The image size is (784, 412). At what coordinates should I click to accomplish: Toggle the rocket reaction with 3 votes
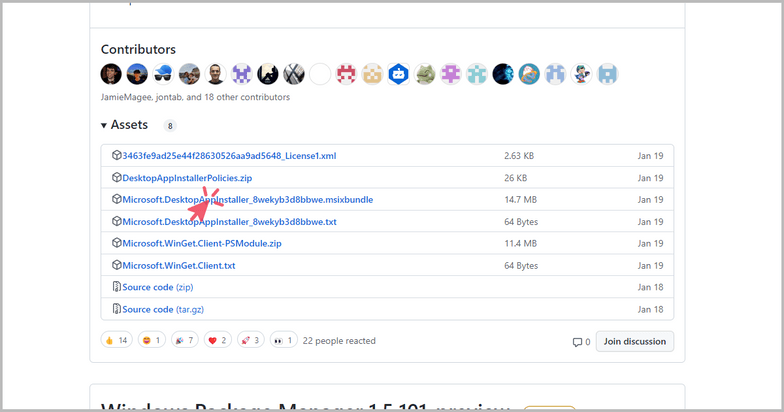251,340
